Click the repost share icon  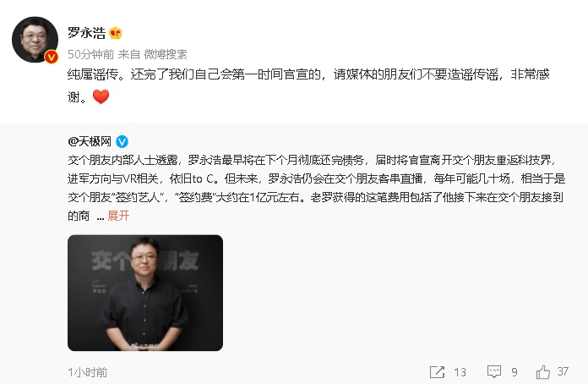[437, 372]
